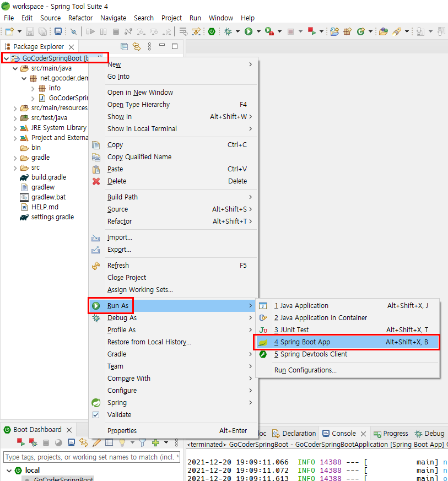This screenshot has width=448, height=481.
Task: Select 4 Spring Boot App from Run As
Action: pyautogui.click(x=347, y=342)
